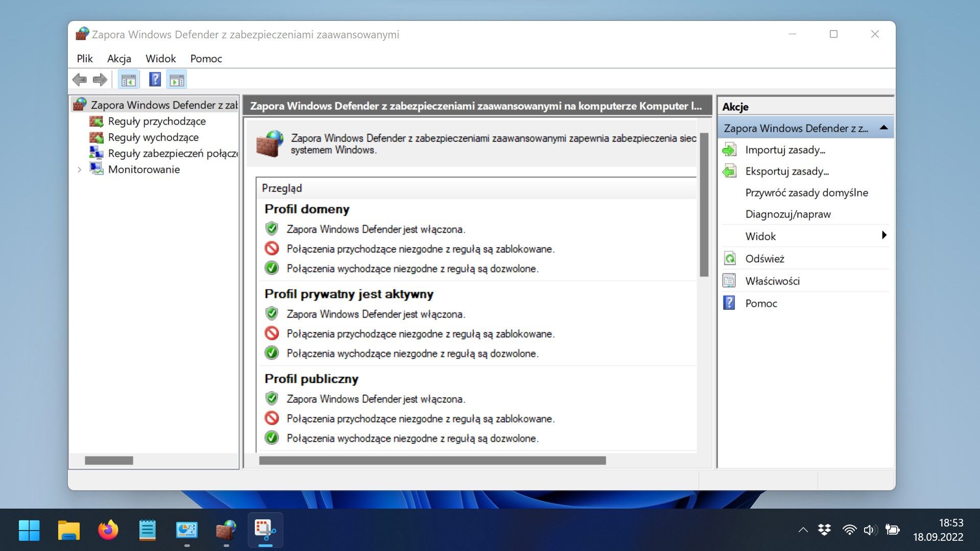Click the Forward arrow toolbar icon
Image resolution: width=980 pixels, height=551 pixels.
[x=100, y=80]
